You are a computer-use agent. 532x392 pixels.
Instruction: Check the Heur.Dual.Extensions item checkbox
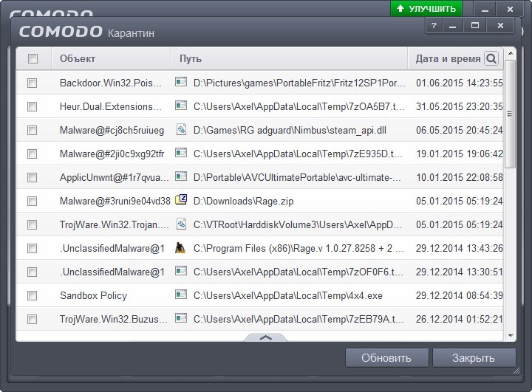[33, 107]
